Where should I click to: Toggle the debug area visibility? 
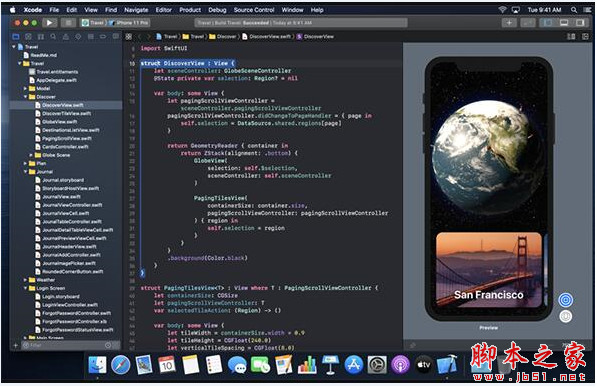pyautogui.click(x=564, y=23)
